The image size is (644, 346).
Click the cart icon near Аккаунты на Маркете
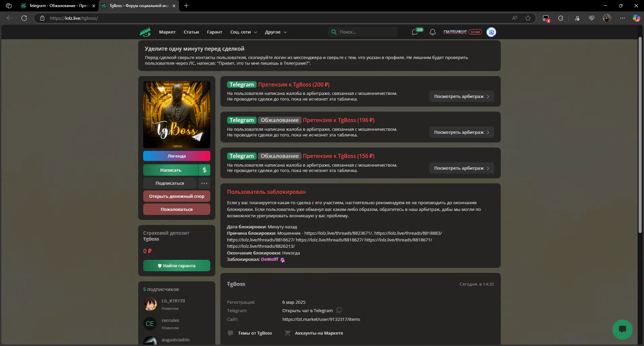point(287,333)
